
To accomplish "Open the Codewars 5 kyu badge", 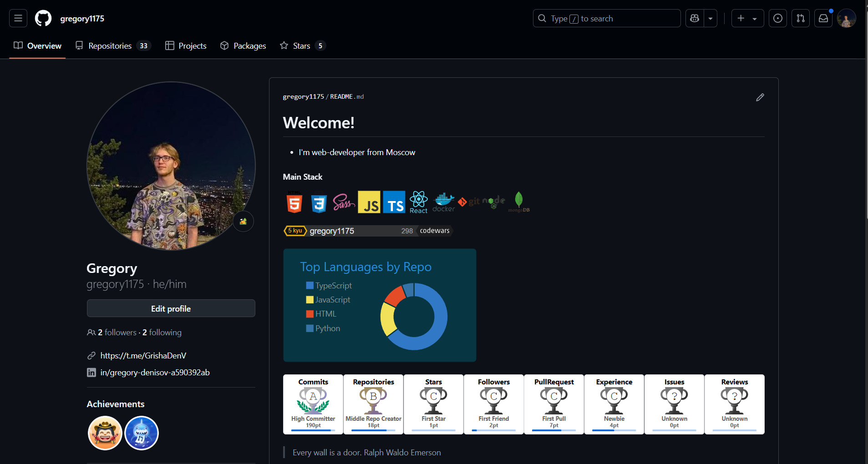I will (368, 231).
